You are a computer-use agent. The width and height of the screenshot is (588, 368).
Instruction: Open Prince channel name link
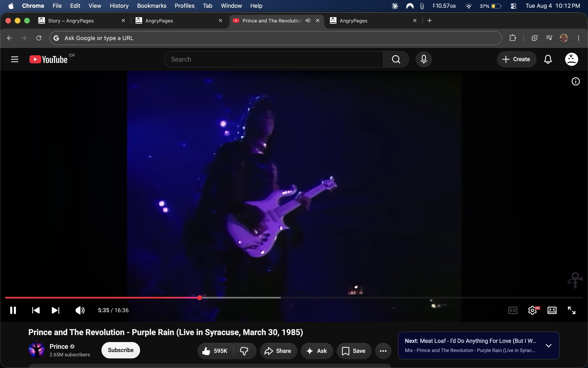[x=59, y=346]
